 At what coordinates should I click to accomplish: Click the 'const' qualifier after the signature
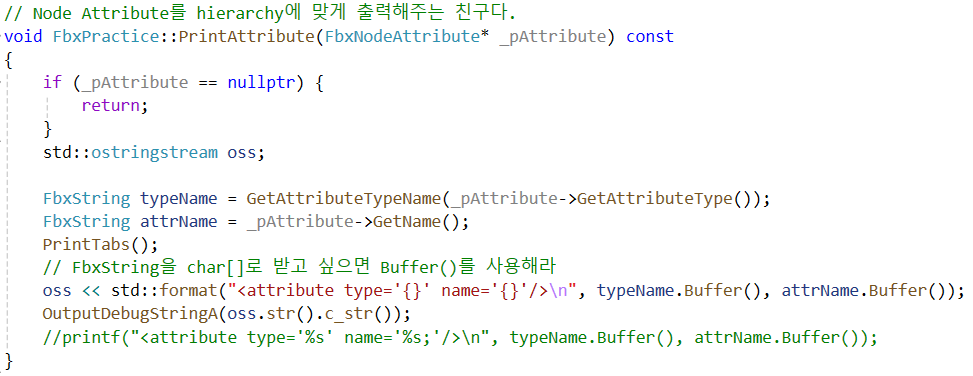click(x=650, y=37)
